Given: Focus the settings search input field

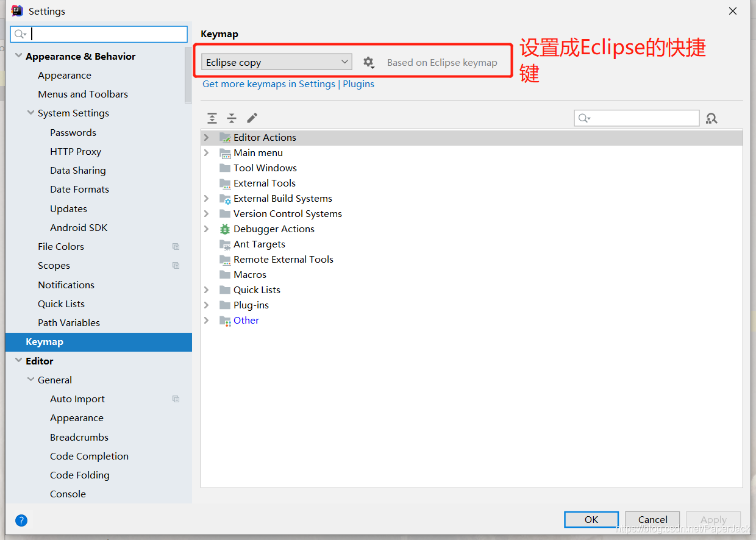Looking at the screenshot, I should coord(99,34).
